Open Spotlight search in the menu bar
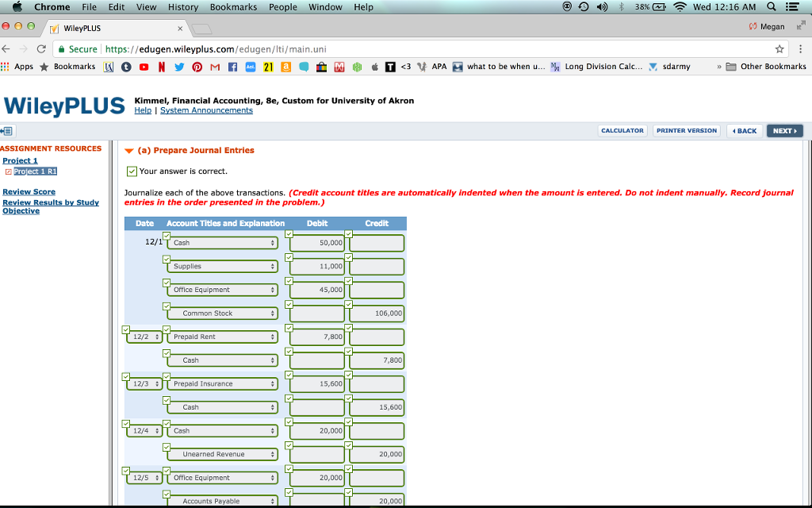Viewport: 812px width, 508px height. coord(771,6)
